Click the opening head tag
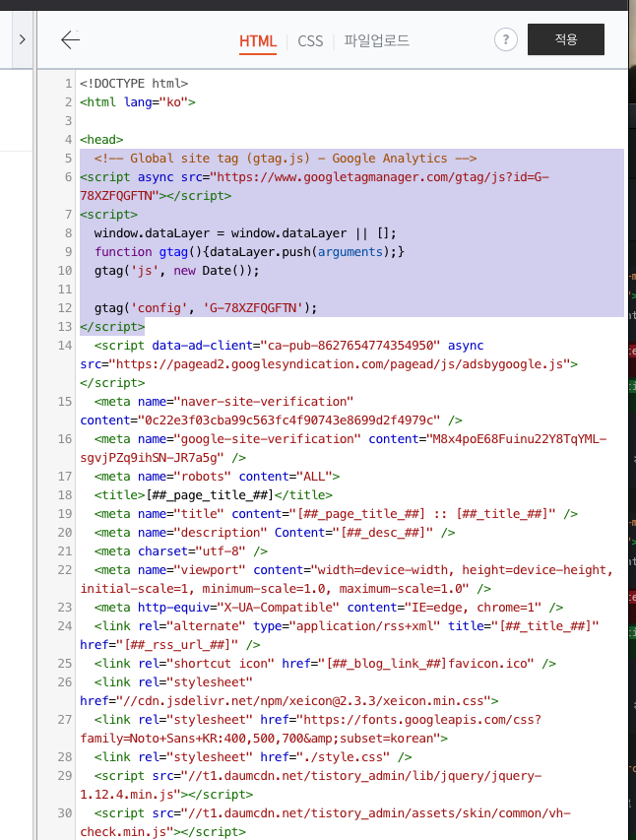Image resolution: width=636 pixels, height=840 pixels. click(x=101, y=140)
